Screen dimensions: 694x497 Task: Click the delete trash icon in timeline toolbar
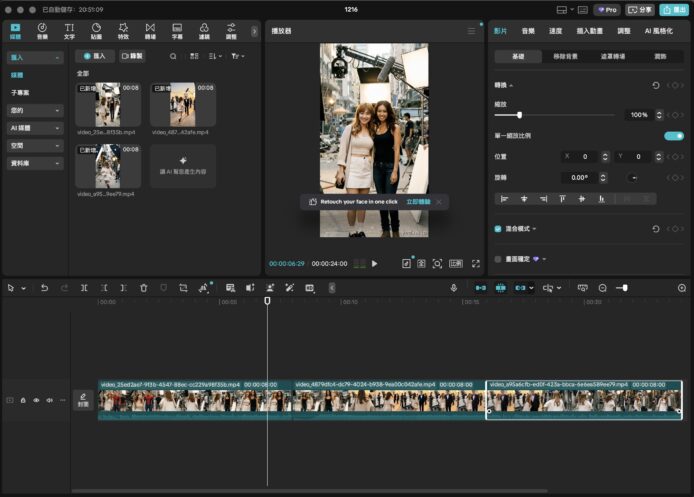coord(144,288)
